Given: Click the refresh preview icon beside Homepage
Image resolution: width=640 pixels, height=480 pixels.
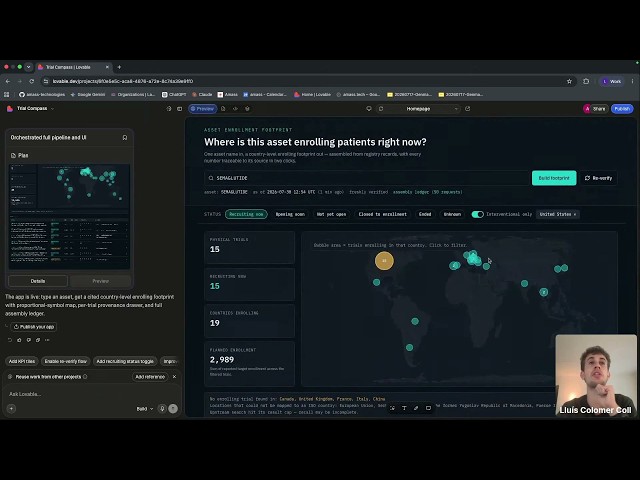Looking at the screenshot, I should (x=381, y=109).
